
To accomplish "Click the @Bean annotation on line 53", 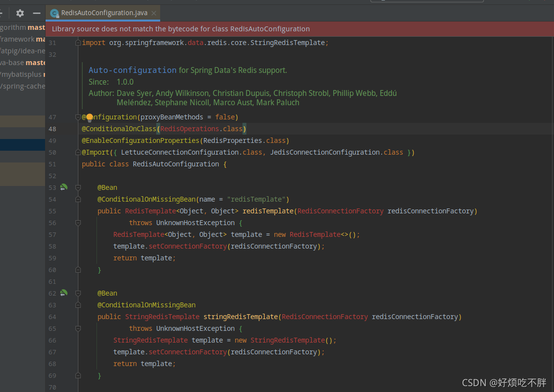I will 107,187.
